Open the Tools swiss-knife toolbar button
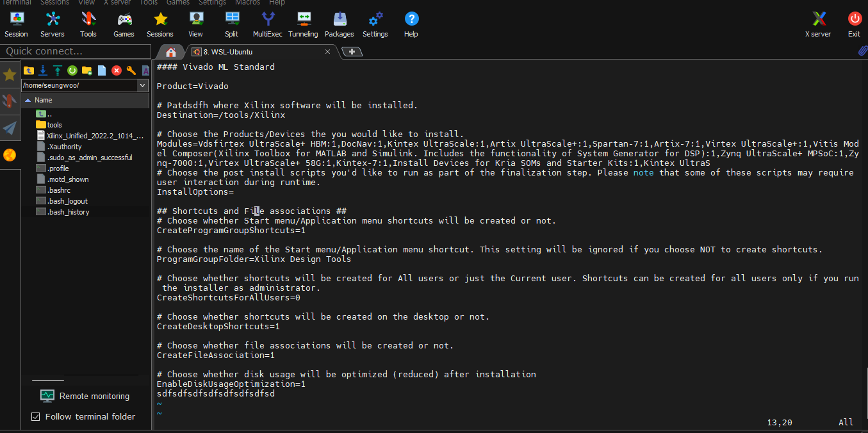This screenshot has width=868, height=433. 88,24
